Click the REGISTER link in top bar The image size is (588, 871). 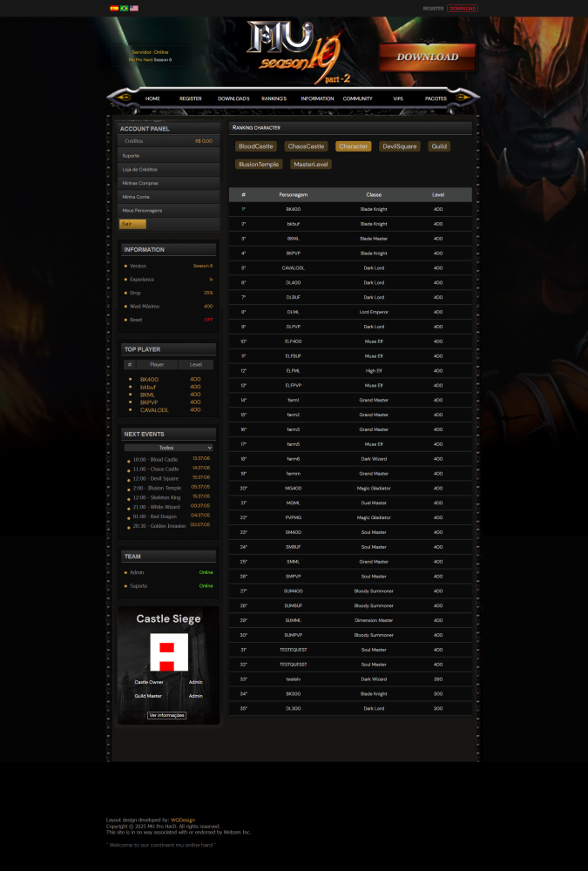pyautogui.click(x=433, y=9)
